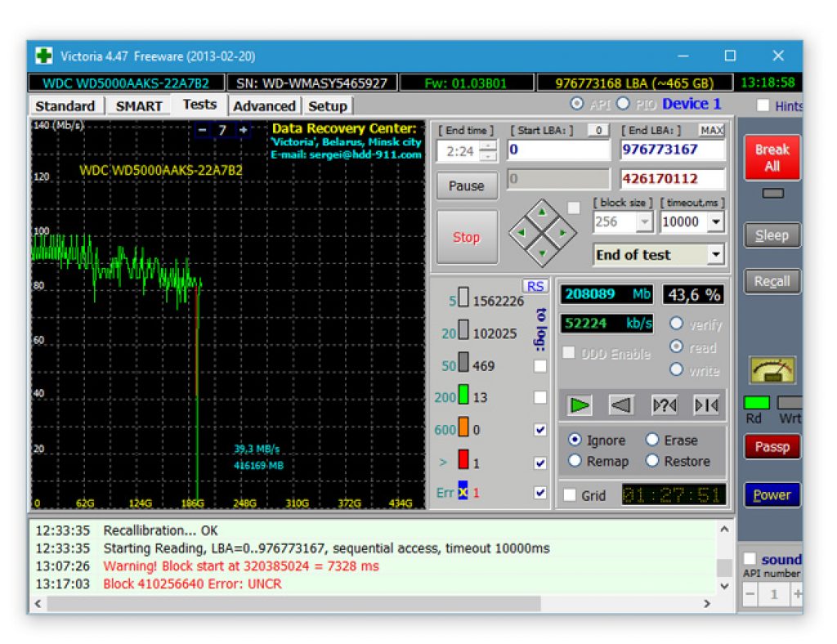Click the orange 600 ms block swatch
837x644 pixels.
pyautogui.click(x=463, y=427)
